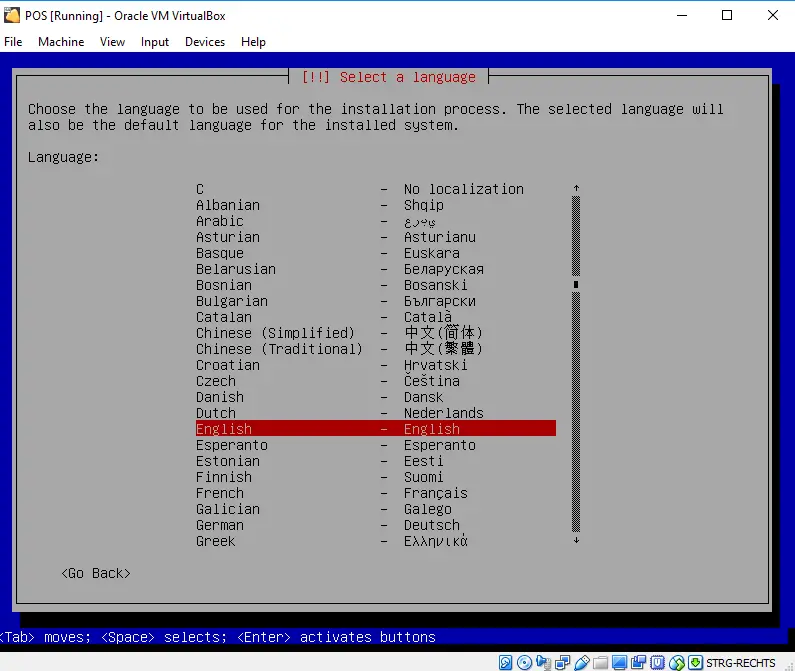Viewport: 795px width, 671px height.
Task: Select Basque in the language list
Action: [x=376, y=253]
